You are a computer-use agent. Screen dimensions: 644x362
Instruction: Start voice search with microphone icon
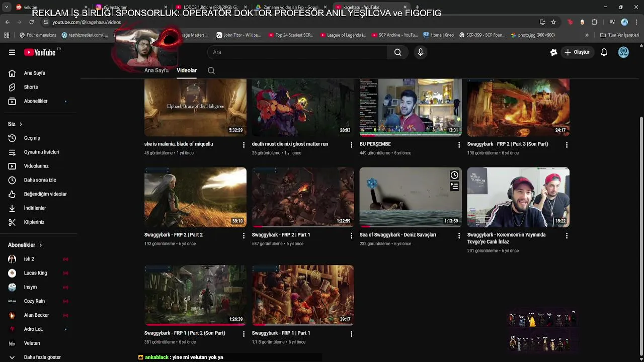(421, 52)
